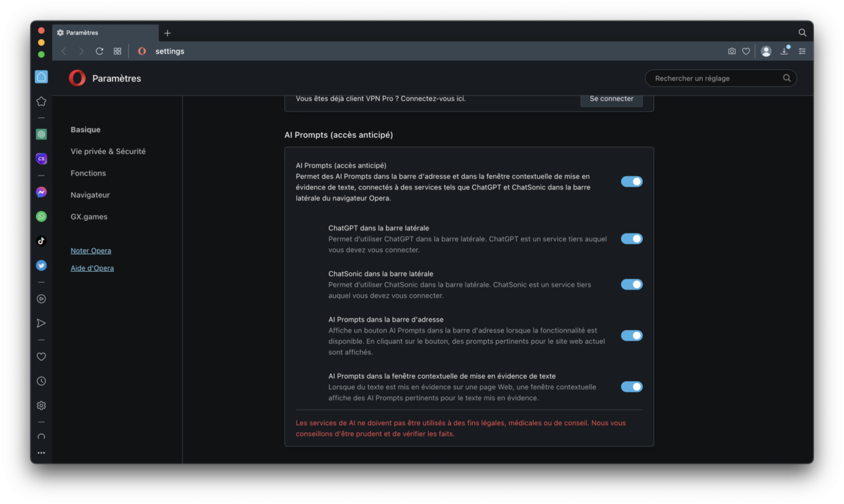Viewport: 844px width, 504px height.
Task: Open the heart pinboards icon in sidebar
Action: point(41,357)
